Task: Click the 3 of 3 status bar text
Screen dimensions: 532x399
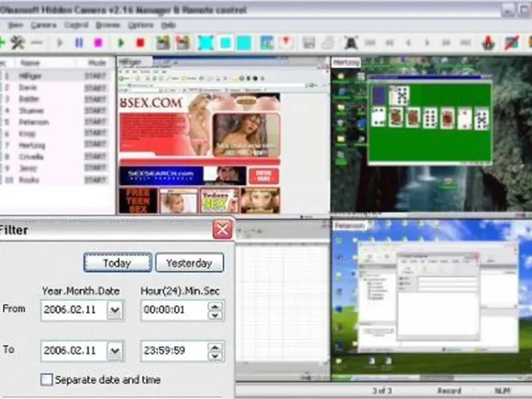Action: (382, 390)
